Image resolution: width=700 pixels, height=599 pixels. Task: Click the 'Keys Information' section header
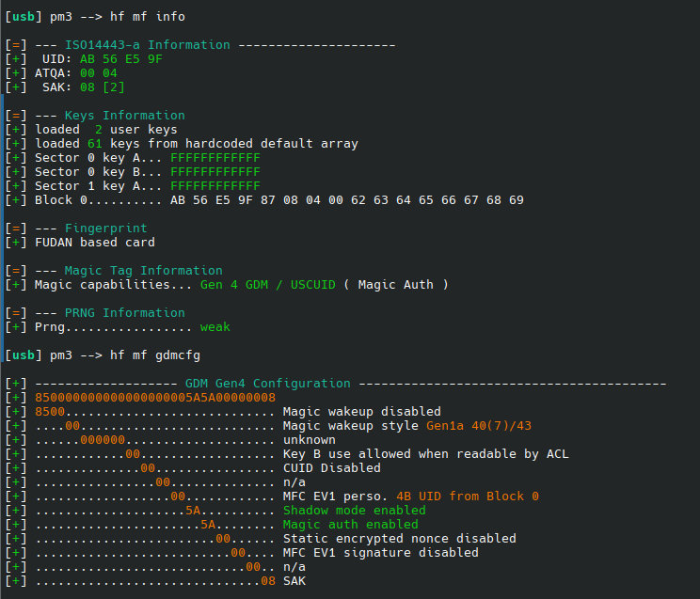coord(118,116)
